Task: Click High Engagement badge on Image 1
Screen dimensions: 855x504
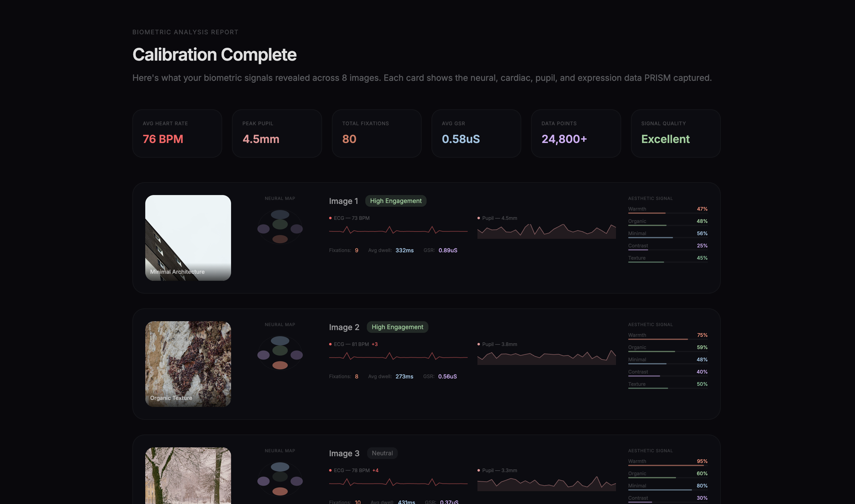Action: click(396, 201)
